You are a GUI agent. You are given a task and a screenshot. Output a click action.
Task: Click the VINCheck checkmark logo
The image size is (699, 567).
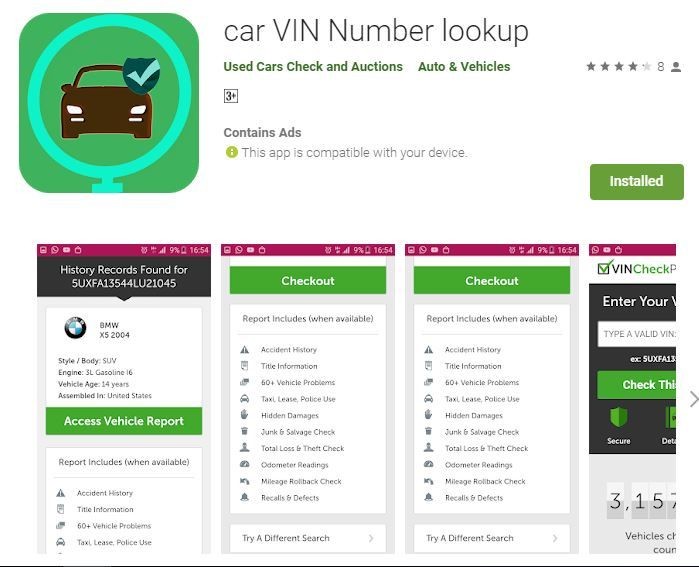click(603, 267)
